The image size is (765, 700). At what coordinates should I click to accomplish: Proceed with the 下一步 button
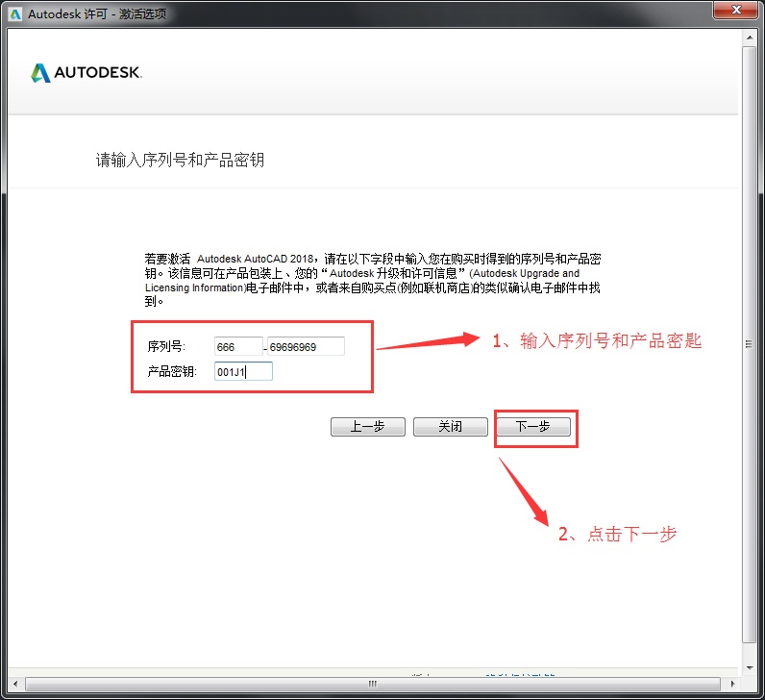tap(532, 427)
